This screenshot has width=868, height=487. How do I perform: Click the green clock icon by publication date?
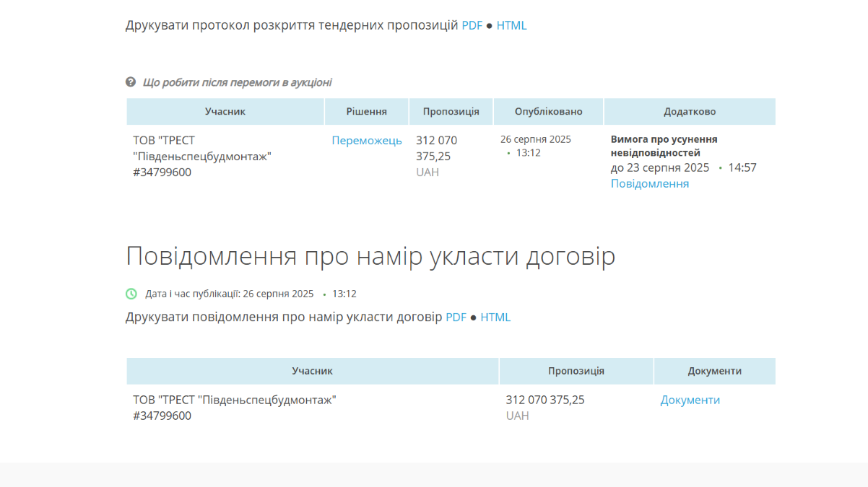[131, 294]
